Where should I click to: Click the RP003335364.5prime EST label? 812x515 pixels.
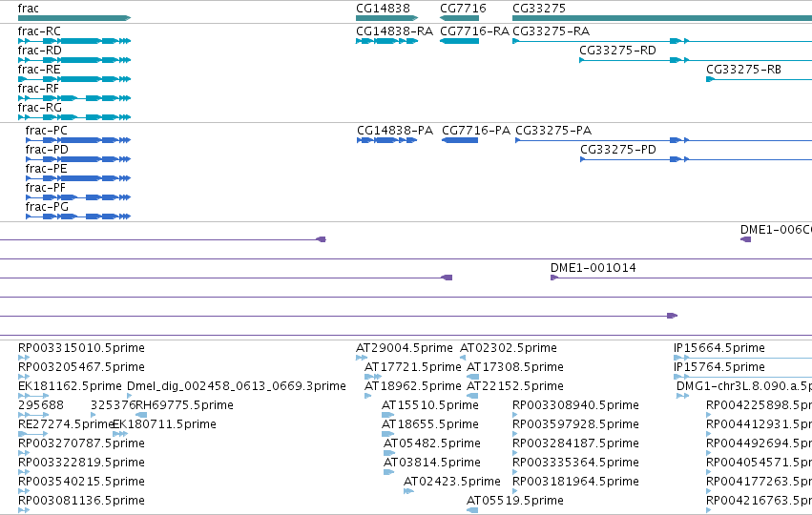point(575,463)
